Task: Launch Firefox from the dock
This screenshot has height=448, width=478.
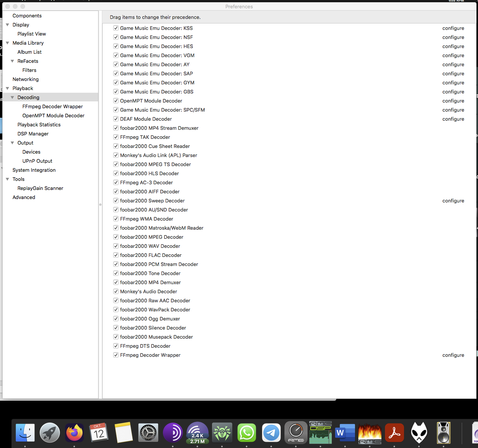Action: (x=74, y=432)
